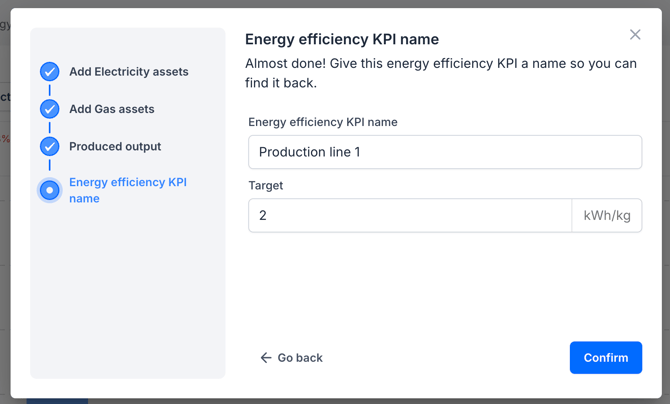Click the checkmark icon beside Add Electricity assets
The width and height of the screenshot is (670, 404).
tap(50, 72)
